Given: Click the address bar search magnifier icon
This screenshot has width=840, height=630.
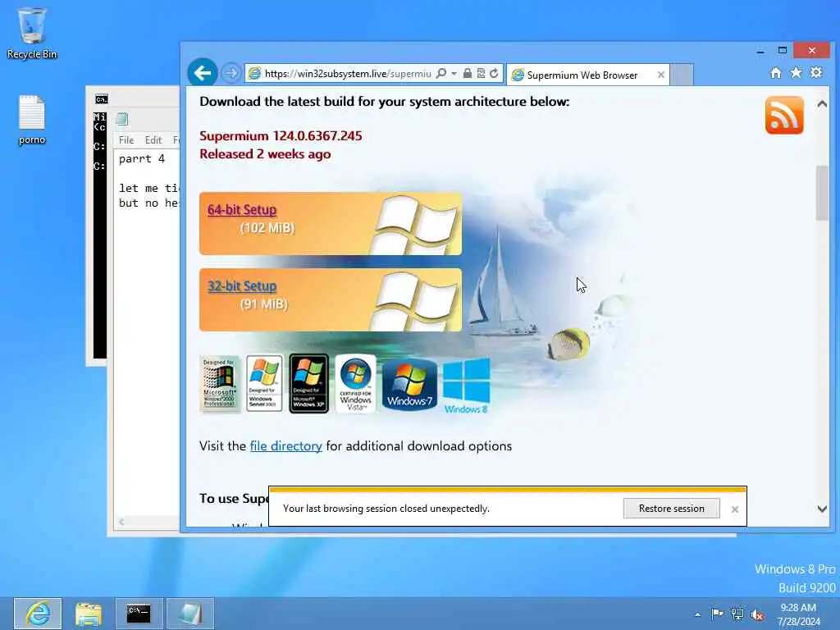Looking at the screenshot, I should coord(441,73).
